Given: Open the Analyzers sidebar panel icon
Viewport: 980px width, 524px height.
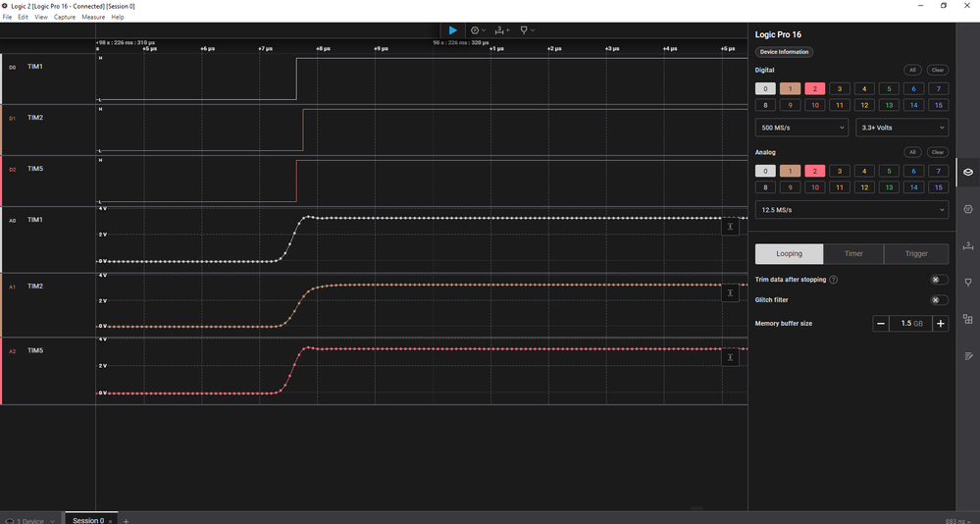Looking at the screenshot, I should coord(967,209).
